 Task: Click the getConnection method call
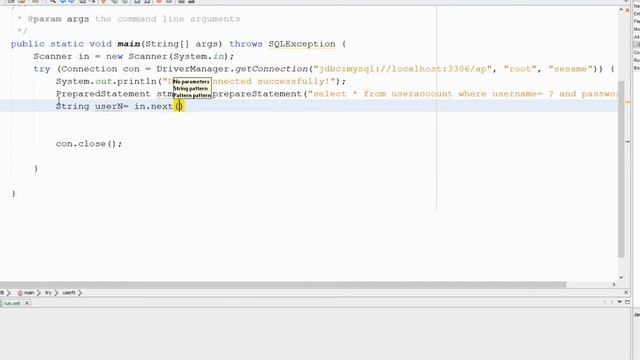(x=271, y=69)
